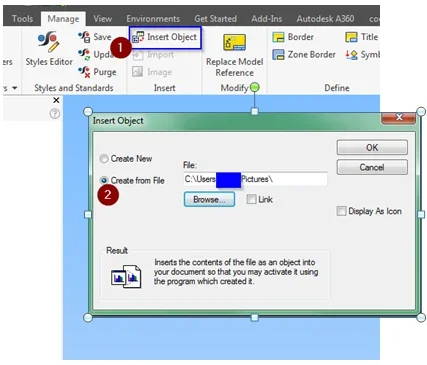427x365 pixels.
Task: Click the help question mark icon
Action: tap(55, 114)
